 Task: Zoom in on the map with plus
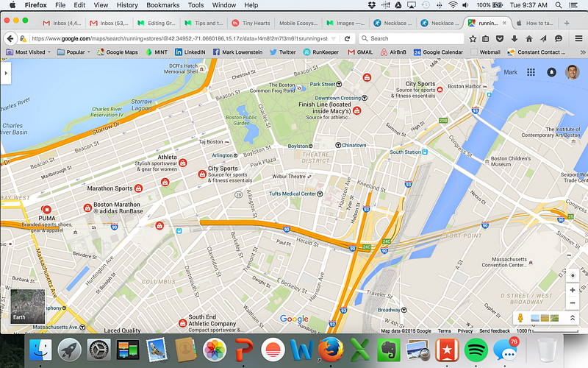pos(573,290)
